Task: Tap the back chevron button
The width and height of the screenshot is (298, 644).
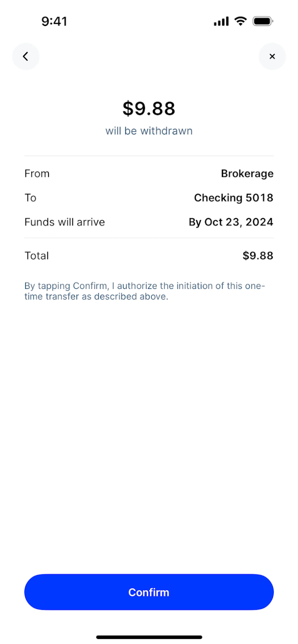Action: [x=25, y=56]
